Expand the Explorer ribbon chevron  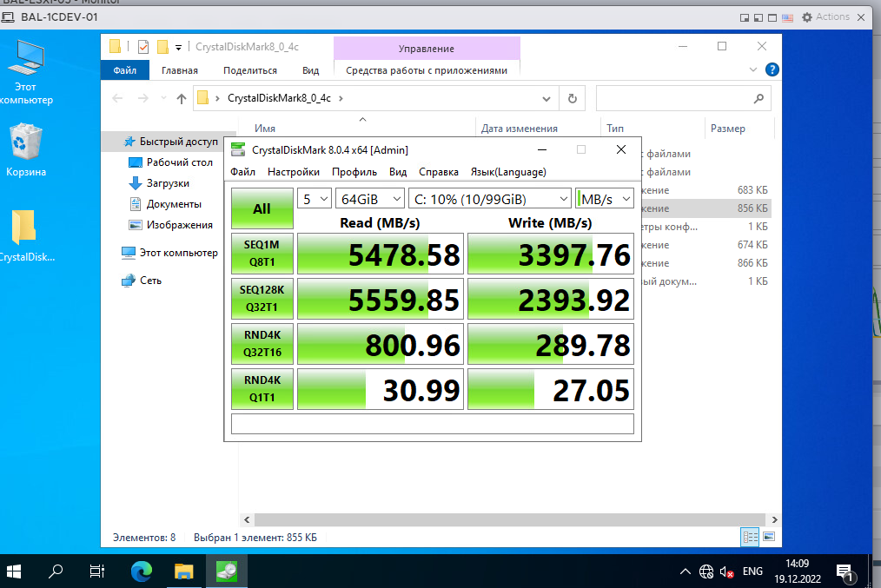tap(753, 69)
